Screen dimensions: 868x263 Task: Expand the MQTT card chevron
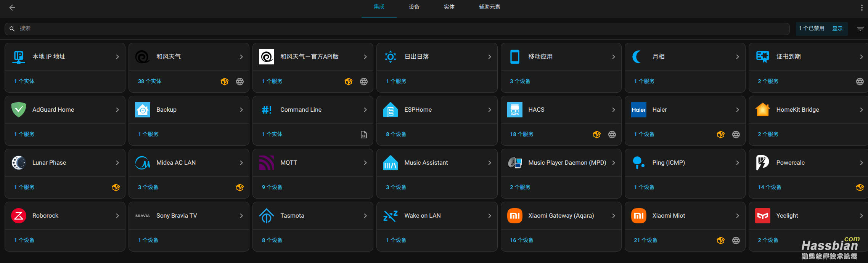[x=365, y=163]
